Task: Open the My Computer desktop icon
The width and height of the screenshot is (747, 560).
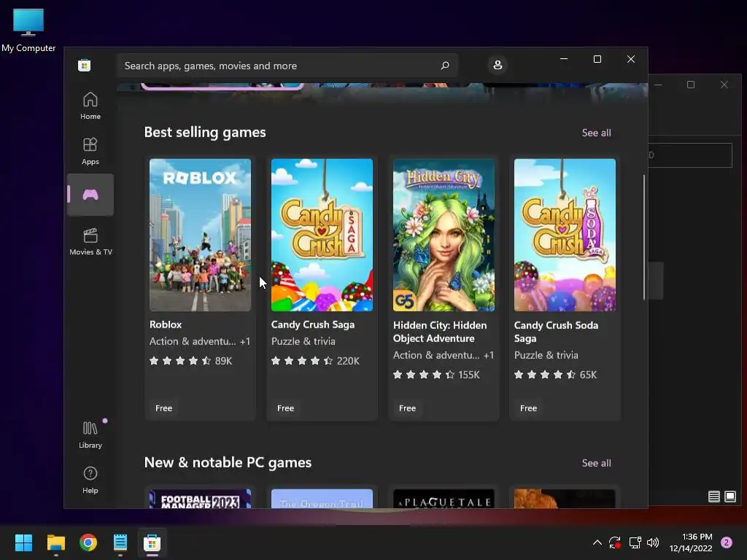Action: click(28, 30)
